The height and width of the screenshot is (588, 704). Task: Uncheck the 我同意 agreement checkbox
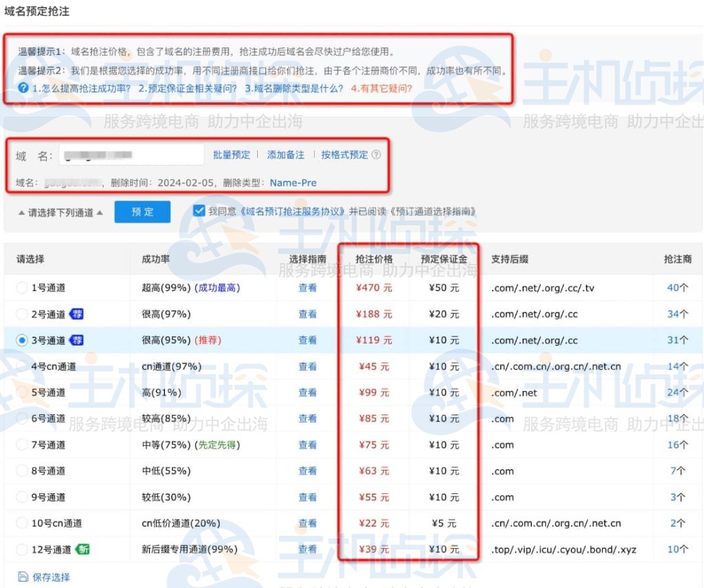coord(199,211)
